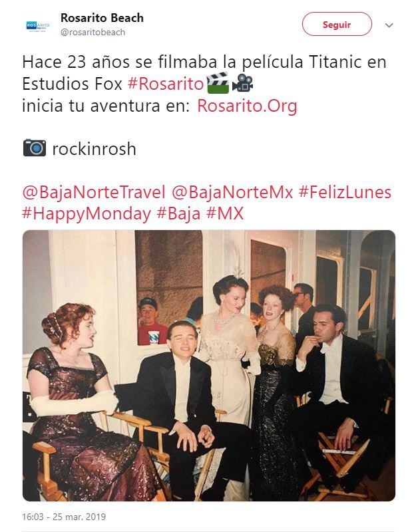Open the Rosarito Beach display name
Image resolution: width=412 pixels, height=532 pixels.
tap(102, 18)
